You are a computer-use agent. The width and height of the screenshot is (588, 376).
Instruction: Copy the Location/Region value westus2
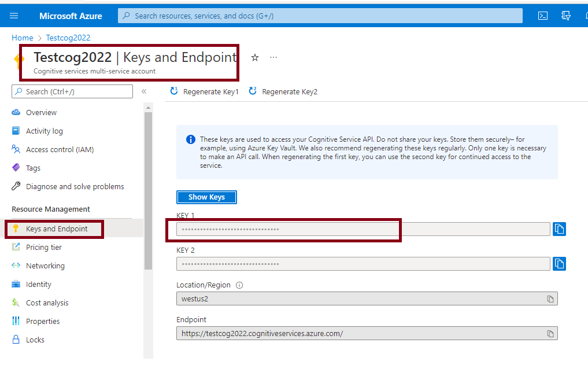[x=550, y=299]
